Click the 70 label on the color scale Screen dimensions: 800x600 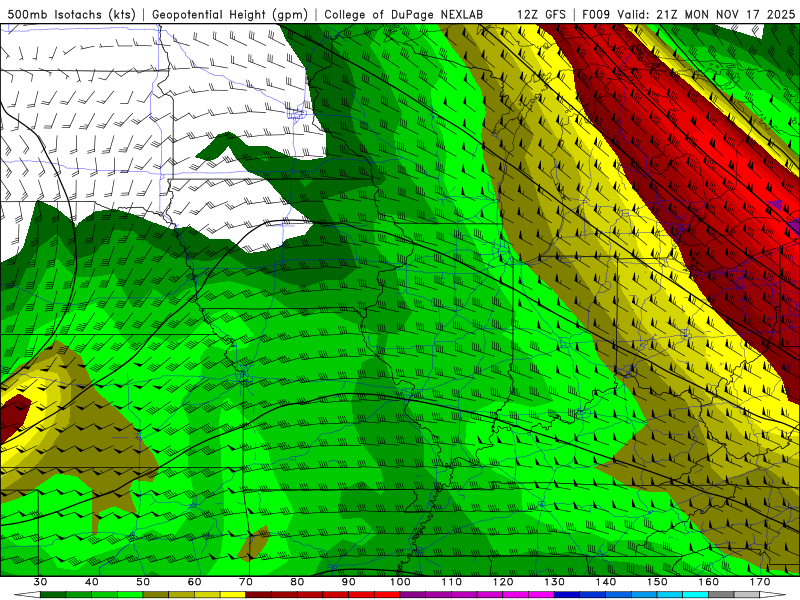click(x=246, y=582)
